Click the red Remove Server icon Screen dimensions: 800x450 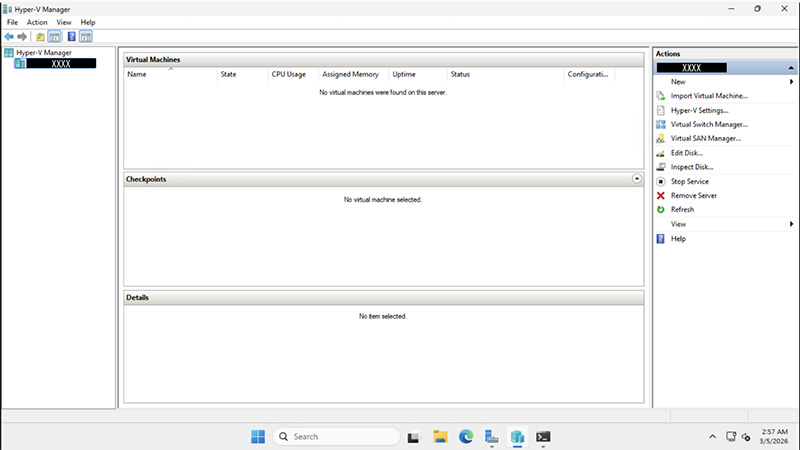click(660, 196)
